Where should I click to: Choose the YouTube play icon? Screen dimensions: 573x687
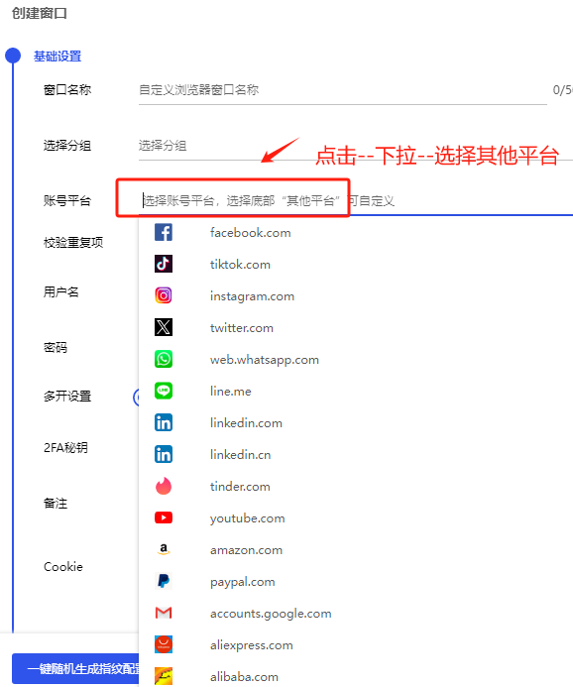point(163,518)
